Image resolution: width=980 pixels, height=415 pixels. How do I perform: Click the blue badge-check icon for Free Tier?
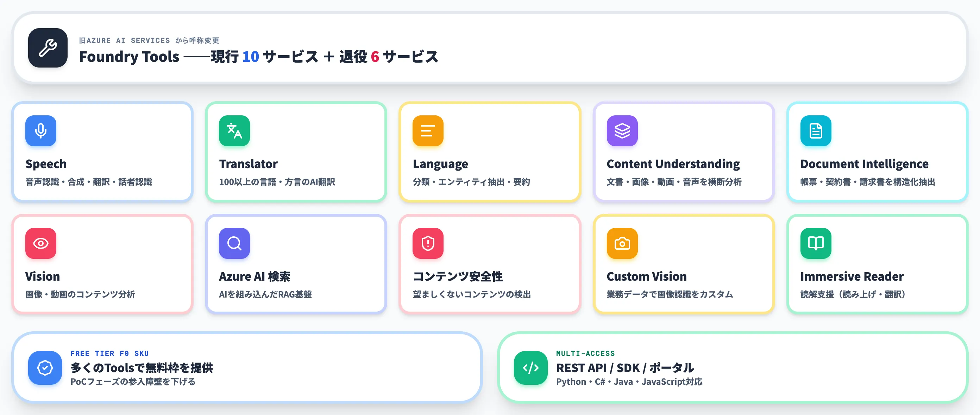(x=45, y=368)
